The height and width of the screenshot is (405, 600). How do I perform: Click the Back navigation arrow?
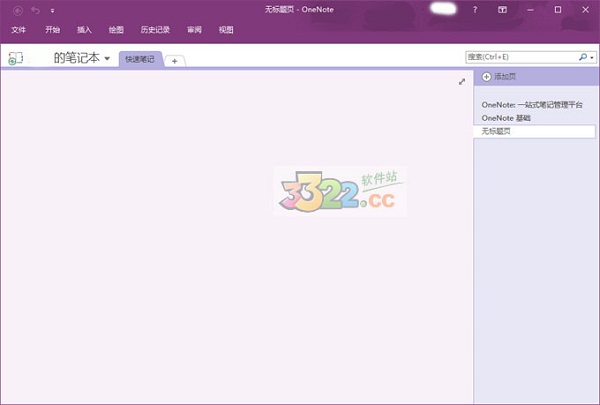(x=18, y=10)
